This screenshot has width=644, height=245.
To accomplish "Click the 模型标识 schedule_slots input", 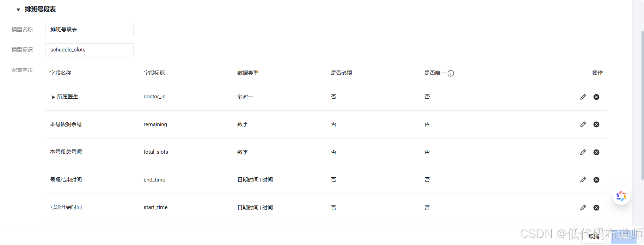I will (x=90, y=50).
